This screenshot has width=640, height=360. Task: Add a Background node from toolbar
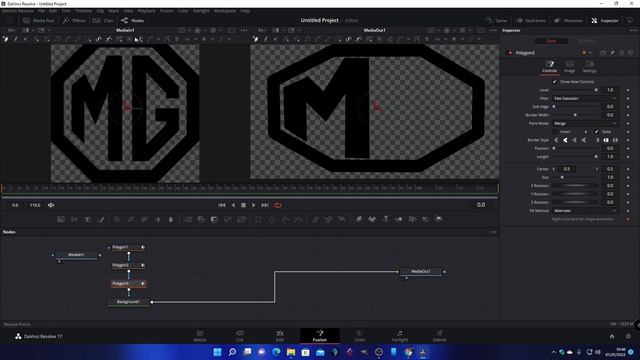[x=61, y=219]
